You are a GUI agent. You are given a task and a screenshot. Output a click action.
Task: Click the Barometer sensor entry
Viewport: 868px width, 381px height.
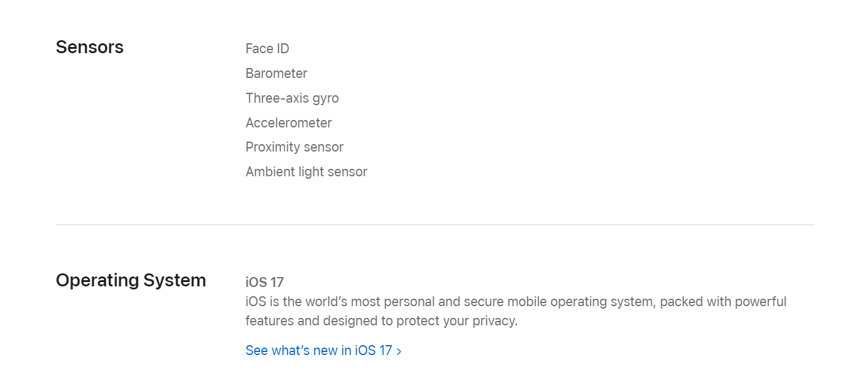(276, 74)
